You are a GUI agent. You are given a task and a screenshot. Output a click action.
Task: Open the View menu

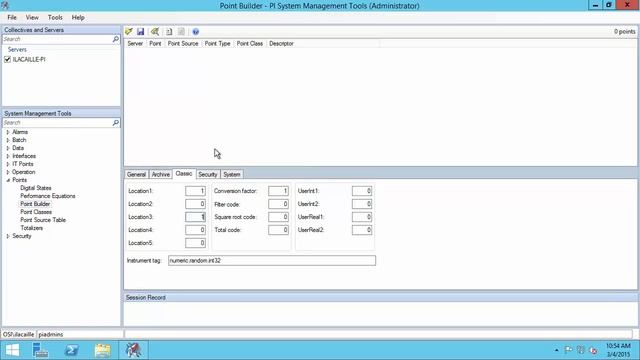coord(32,18)
